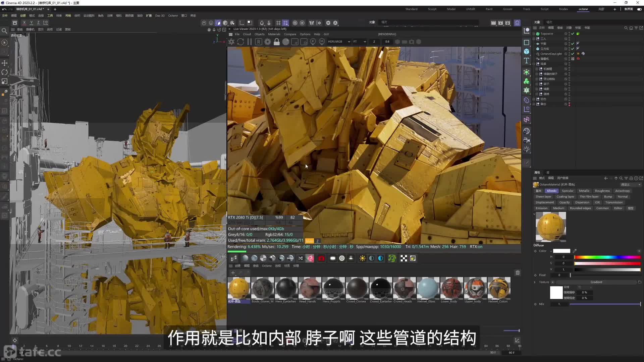
Task: Delete material with trash icon
Action: pyautogui.click(x=518, y=273)
